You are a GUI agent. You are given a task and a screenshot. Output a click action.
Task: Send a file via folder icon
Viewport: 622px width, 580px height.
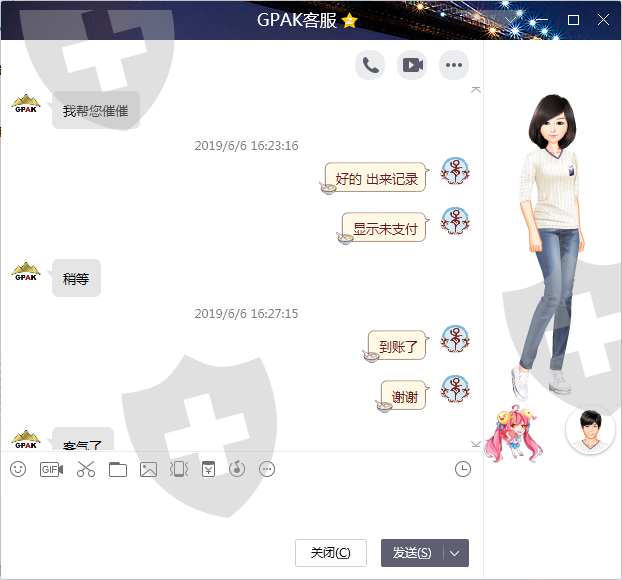118,470
